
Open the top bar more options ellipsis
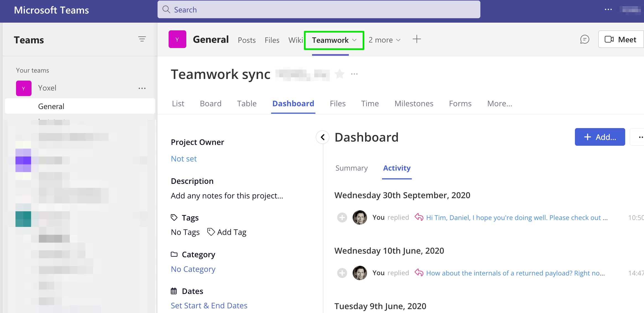(608, 10)
